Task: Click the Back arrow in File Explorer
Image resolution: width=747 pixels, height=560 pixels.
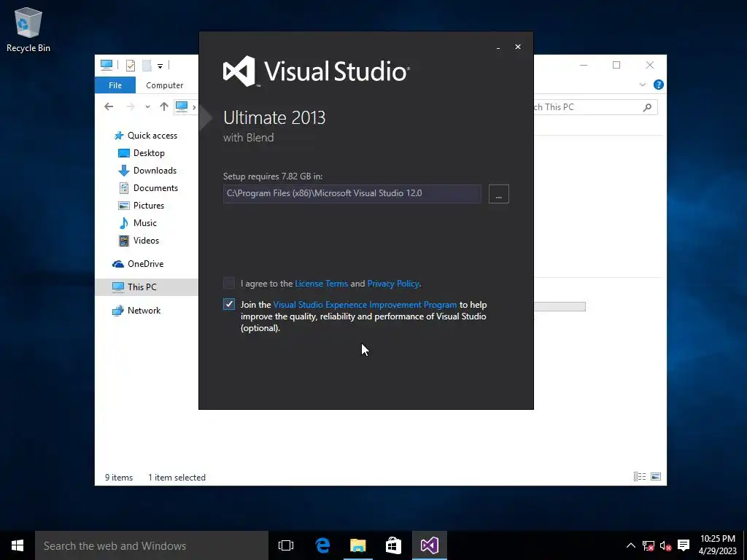Action: 109,106
